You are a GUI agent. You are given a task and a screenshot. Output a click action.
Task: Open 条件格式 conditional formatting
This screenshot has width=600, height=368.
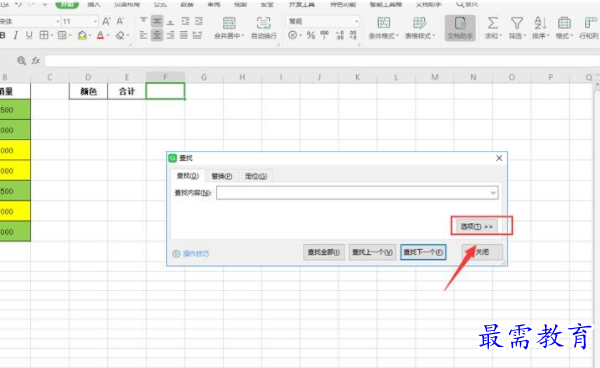[x=383, y=28]
